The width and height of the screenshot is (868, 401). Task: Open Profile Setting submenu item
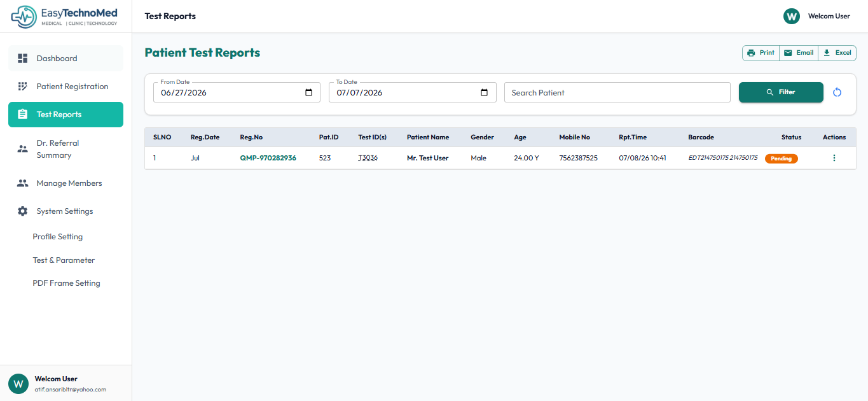tap(58, 237)
